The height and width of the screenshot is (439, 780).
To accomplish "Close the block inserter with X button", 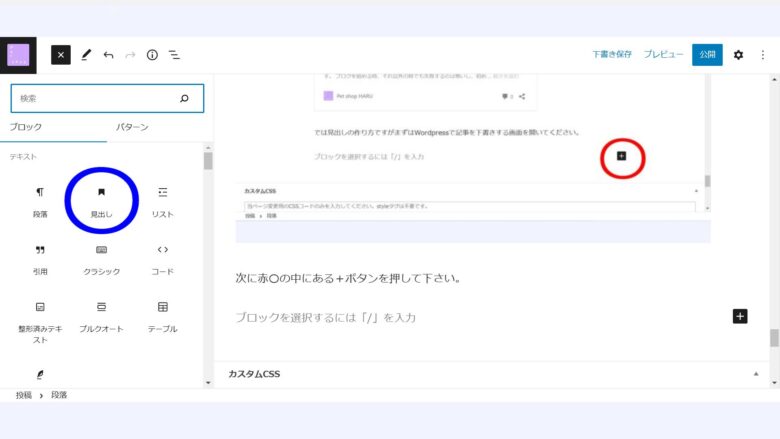I will [x=61, y=55].
